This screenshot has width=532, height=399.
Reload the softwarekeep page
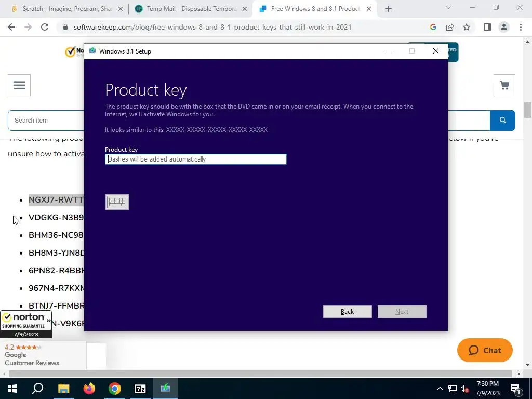45,27
